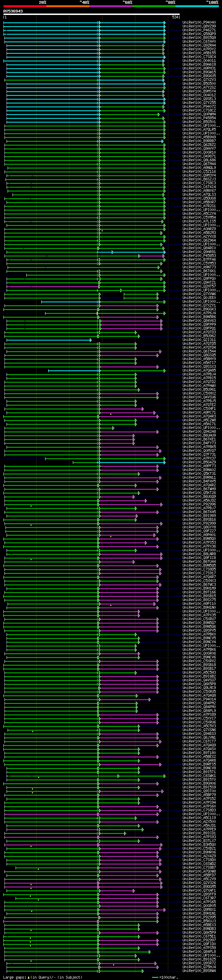Click the purple ~60% identity legend bar
This screenshot has height=980, width=222.
[x=111, y=6]
